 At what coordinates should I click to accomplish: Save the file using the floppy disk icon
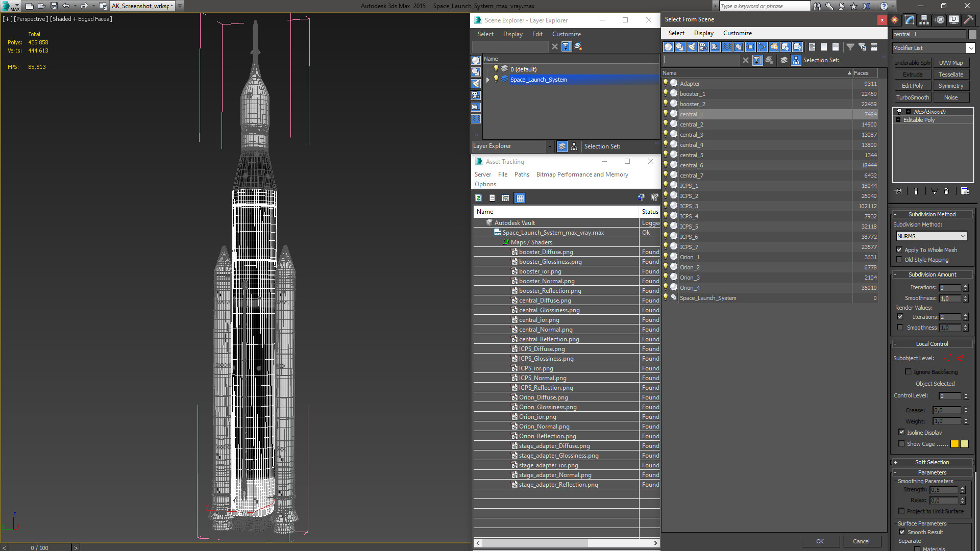54,6
